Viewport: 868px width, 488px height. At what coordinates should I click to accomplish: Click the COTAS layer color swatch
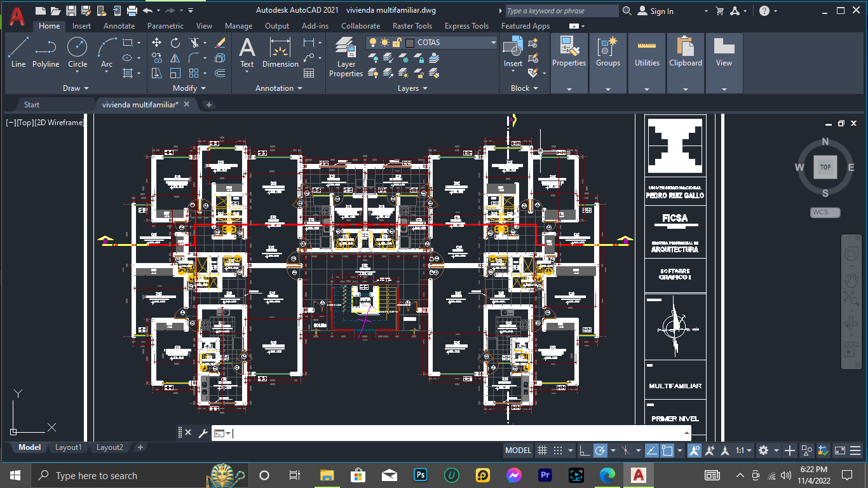click(410, 43)
